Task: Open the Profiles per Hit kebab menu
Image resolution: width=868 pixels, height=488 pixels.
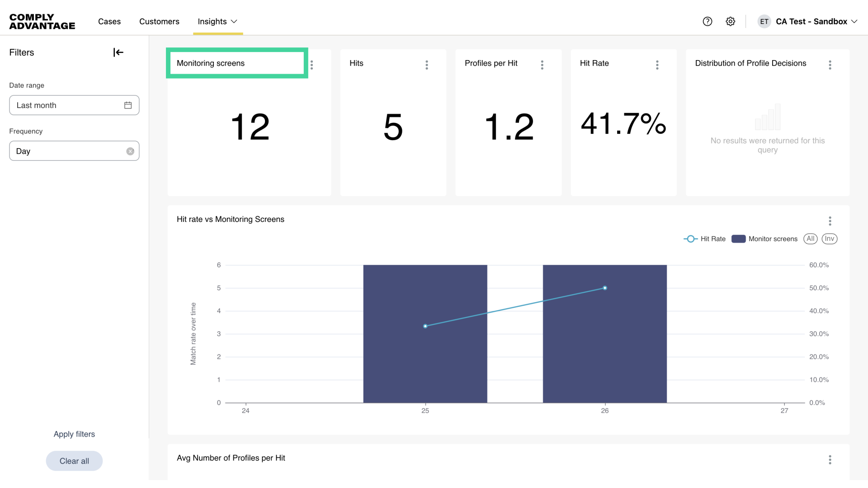Action: tap(542, 65)
